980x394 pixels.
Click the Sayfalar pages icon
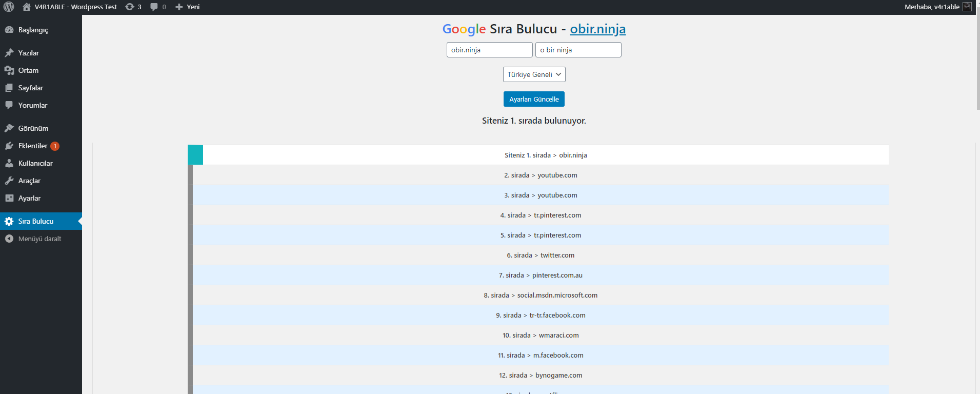(9, 88)
